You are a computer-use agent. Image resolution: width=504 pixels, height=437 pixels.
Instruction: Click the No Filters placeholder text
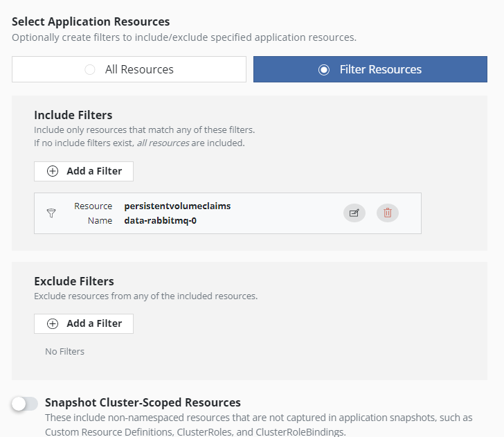64,351
